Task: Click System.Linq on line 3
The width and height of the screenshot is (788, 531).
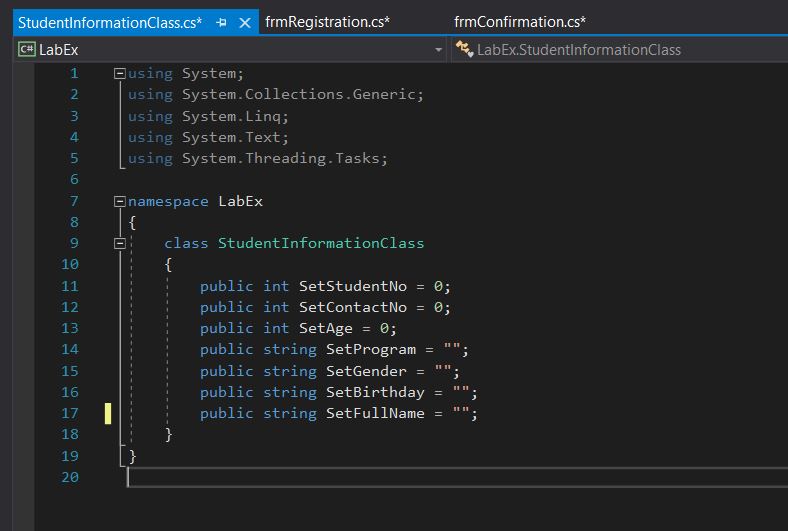Action: pos(231,117)
